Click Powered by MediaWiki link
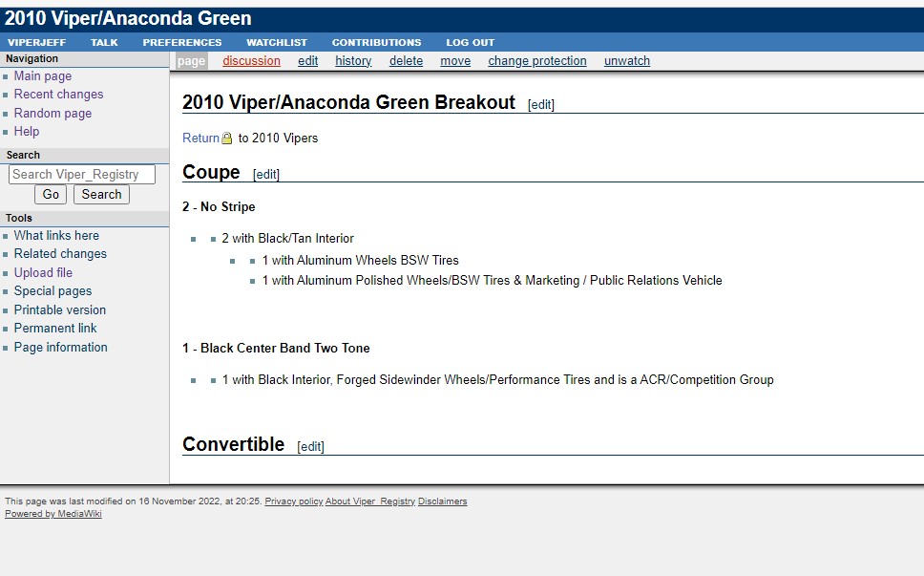Image resolution: width=924 pixels, height=576 pixels. tap(53, 514)
